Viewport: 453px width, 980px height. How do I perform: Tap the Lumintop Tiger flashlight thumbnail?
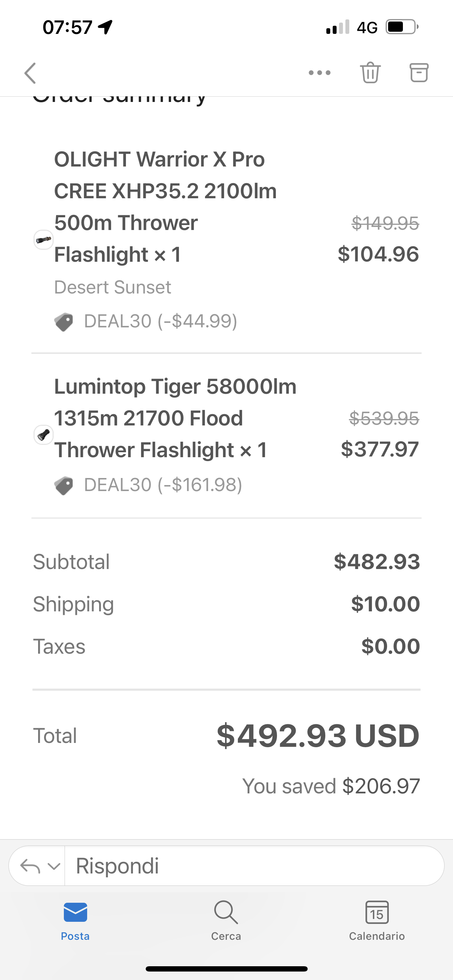click(44, 435)
